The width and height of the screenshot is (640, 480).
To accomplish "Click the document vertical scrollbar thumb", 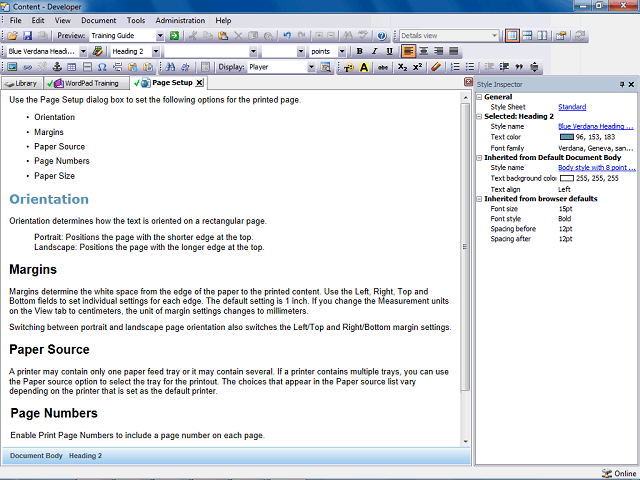I will 465,247.
